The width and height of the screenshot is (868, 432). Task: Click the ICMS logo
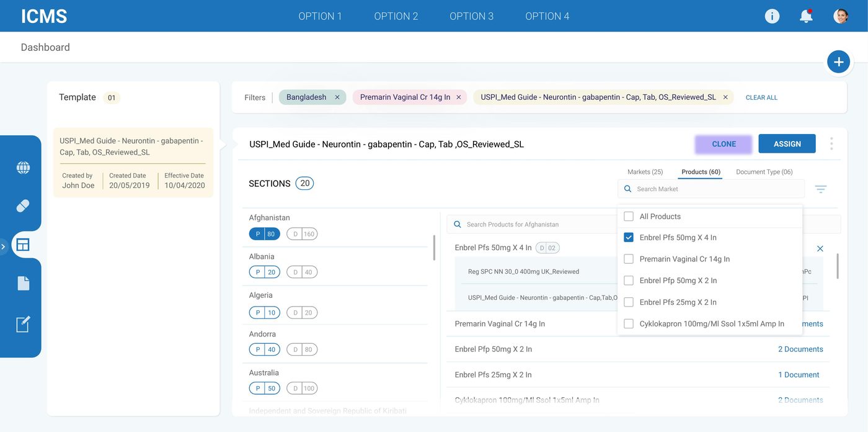pyautogui.click(x=44, y=16)
